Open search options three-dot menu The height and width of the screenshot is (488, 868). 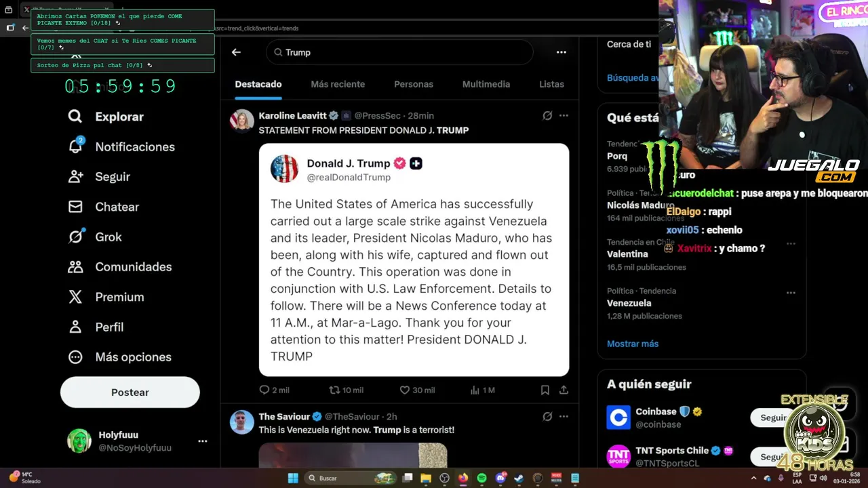pos(561,52)
